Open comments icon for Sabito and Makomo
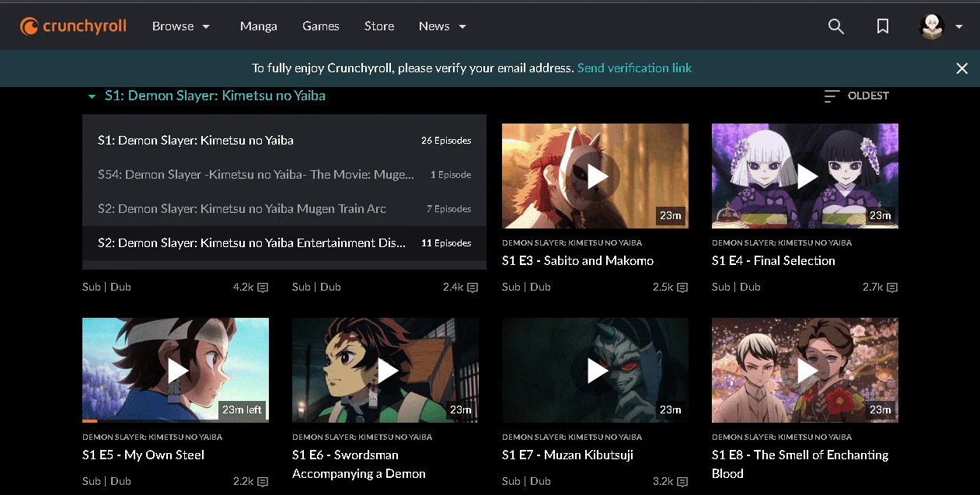980x495 pixels. click(x=682, y=288)
